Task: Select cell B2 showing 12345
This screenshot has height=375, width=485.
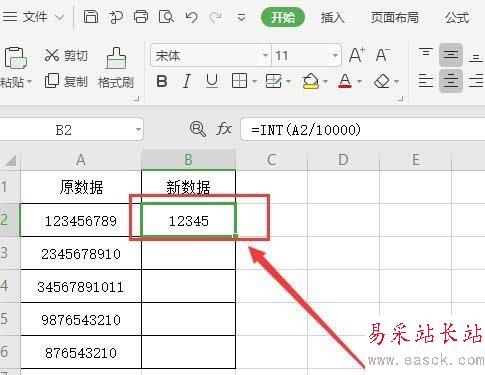Action: [x=189, y=220]
